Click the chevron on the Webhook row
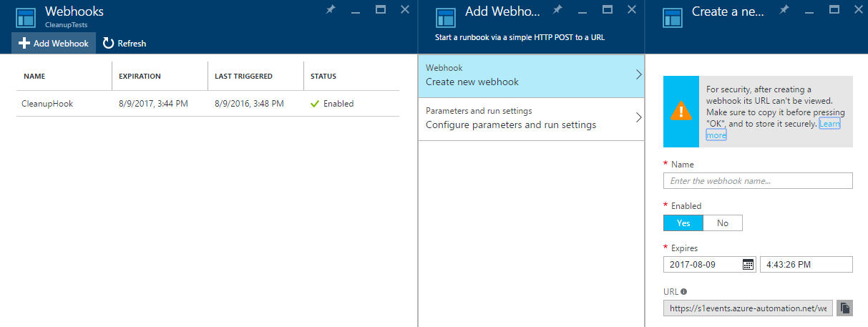The height and width of the screenshot is (327, 868). [x=638, y=74]
